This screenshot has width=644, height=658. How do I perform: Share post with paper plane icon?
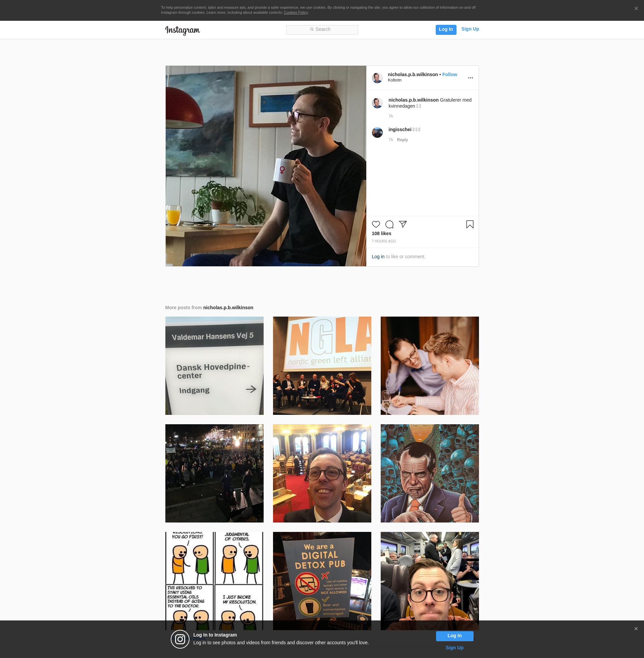pyautogui.click(x=402, y=224)
